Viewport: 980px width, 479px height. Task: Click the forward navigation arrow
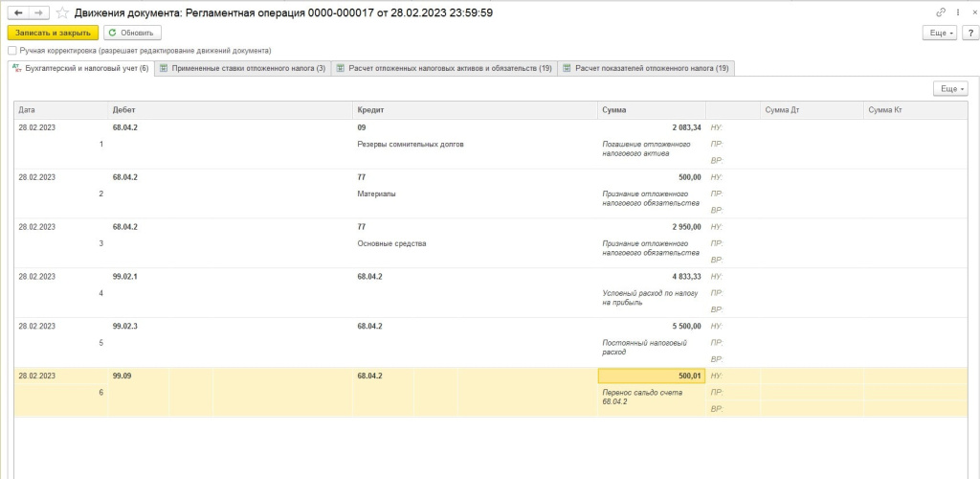[x=38, y=12]
